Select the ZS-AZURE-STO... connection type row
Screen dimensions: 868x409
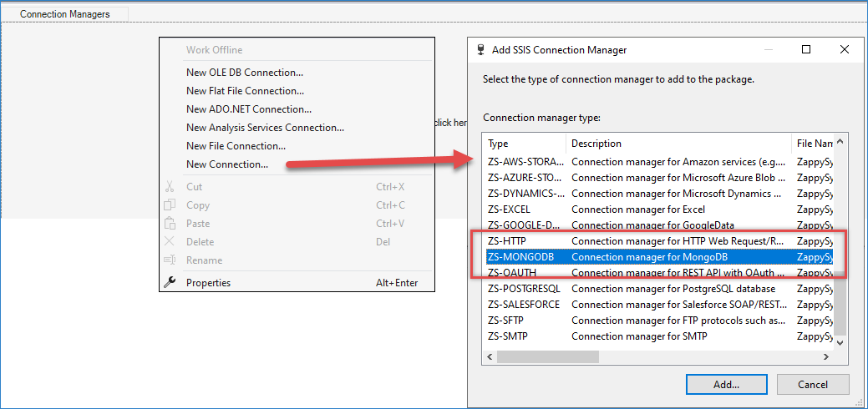point(658,178)
